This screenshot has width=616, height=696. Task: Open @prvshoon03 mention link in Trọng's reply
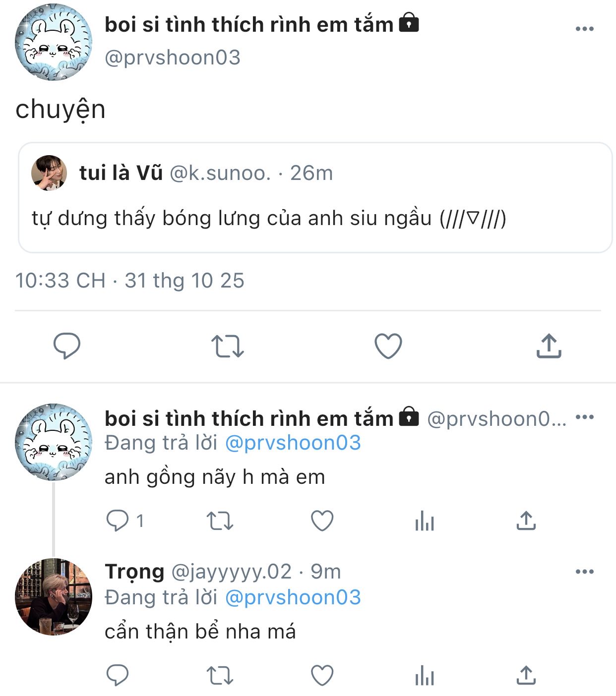click(293, 597)
